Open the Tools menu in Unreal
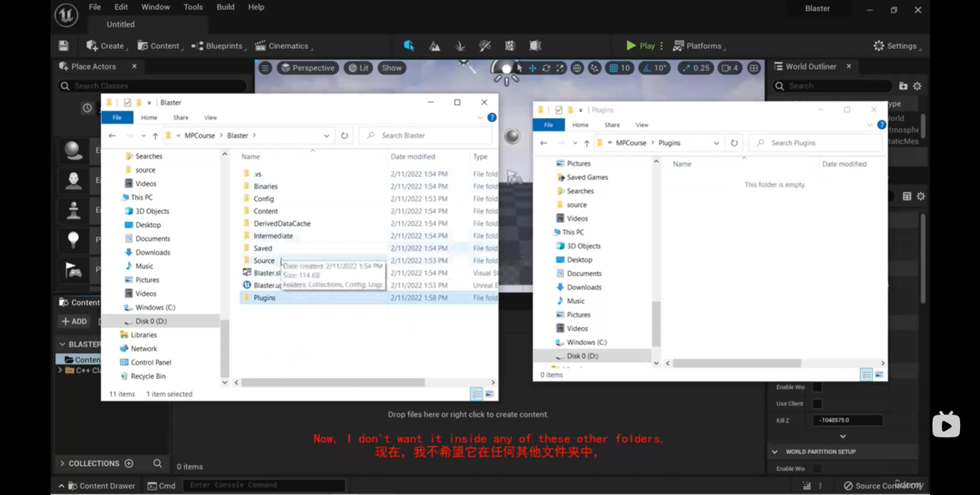980x495 pixels. [x=193, y=7]
